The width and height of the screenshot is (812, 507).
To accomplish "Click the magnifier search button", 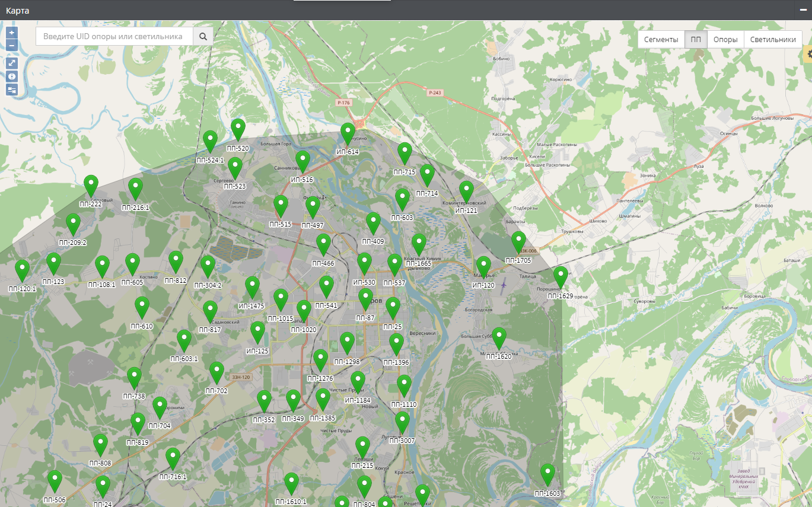I will (203, 37).
